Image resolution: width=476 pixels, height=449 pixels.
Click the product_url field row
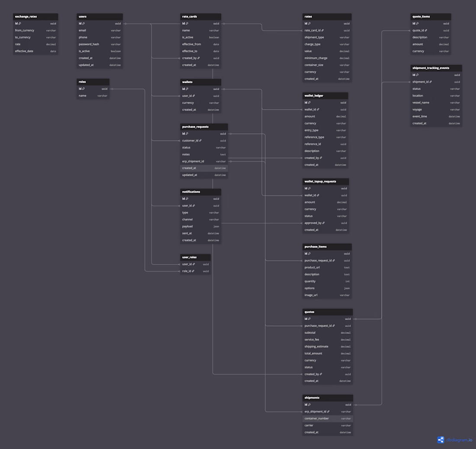(327, 268)
